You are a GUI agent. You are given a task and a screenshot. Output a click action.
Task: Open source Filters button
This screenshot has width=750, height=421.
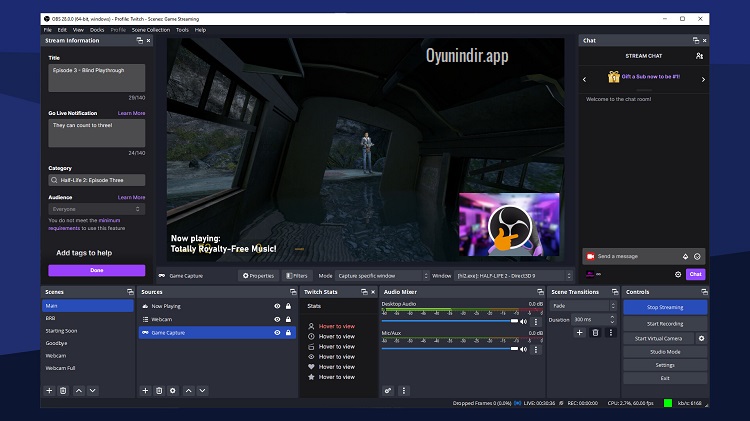tap(297, 276)
